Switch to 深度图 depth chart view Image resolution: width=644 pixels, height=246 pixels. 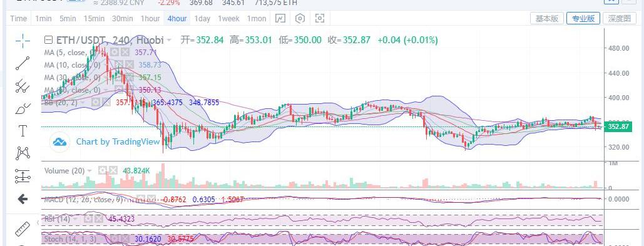pyautogui.click(x=620, y=19)
